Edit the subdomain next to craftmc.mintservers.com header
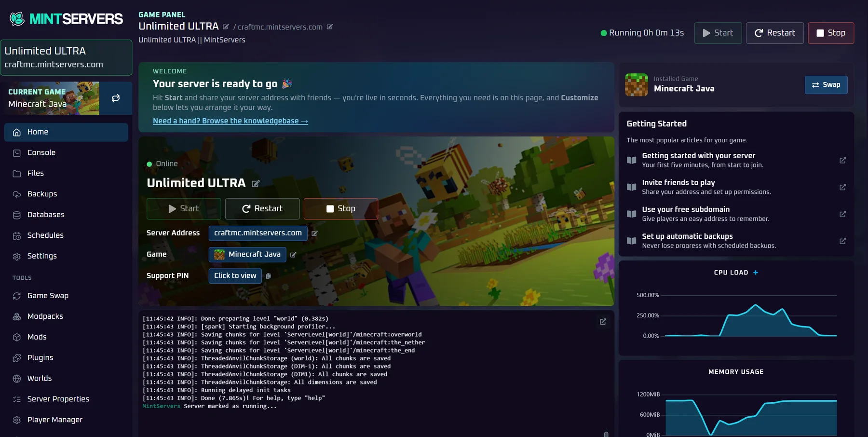The height and width of the screenshot is (437, 868). pos(330,27)
